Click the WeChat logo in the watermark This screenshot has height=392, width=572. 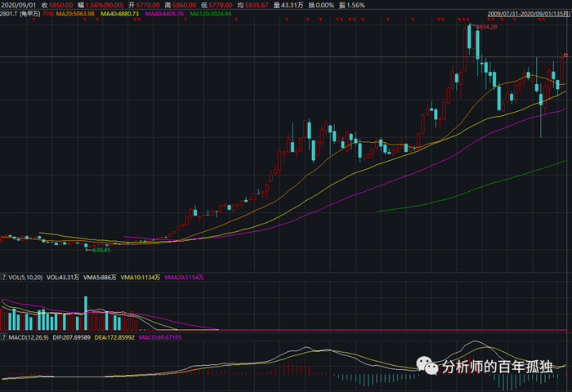[x=428, y=367]
